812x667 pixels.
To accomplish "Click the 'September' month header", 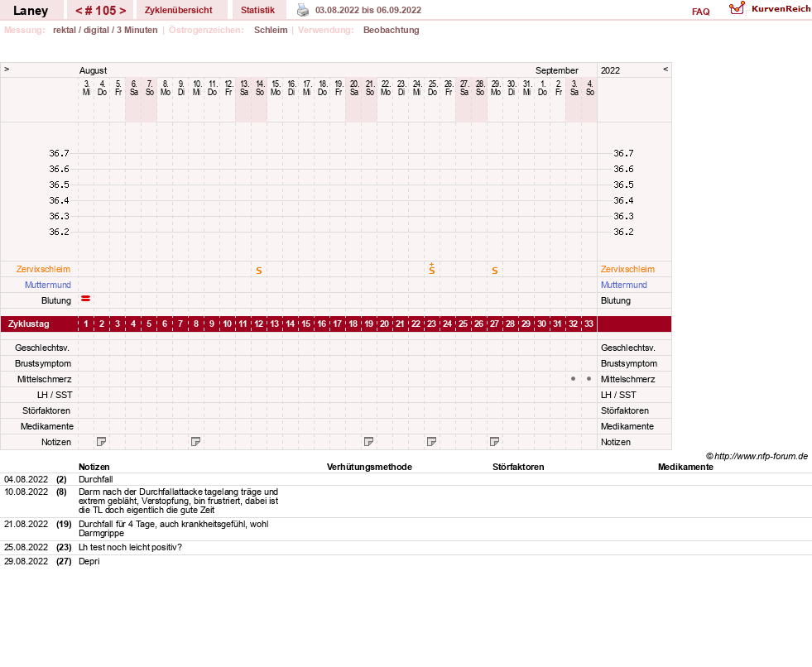I will pyautogui.click(x=557, y=70).
